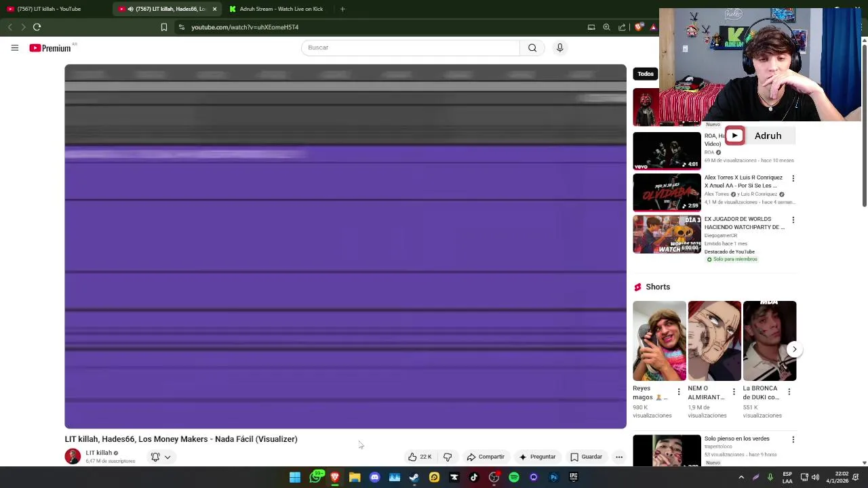Image resolution: width=868 pixels, height=488 pixels.
Task: Open options for Reyes magos short
Action: click(x=678, y=392)
